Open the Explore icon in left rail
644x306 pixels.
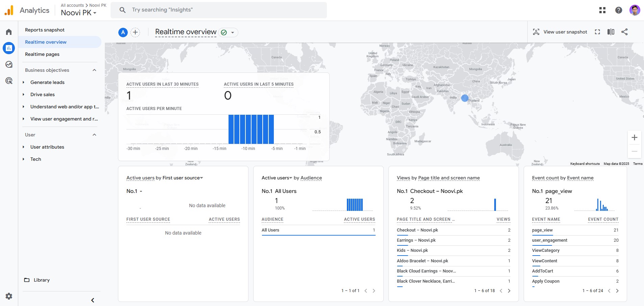point(9,64)
